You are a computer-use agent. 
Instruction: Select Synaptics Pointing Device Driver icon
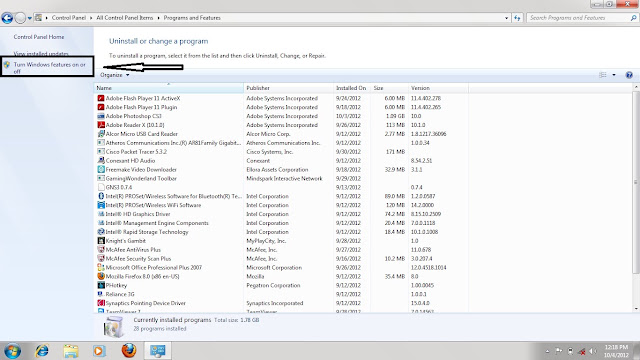101,303
